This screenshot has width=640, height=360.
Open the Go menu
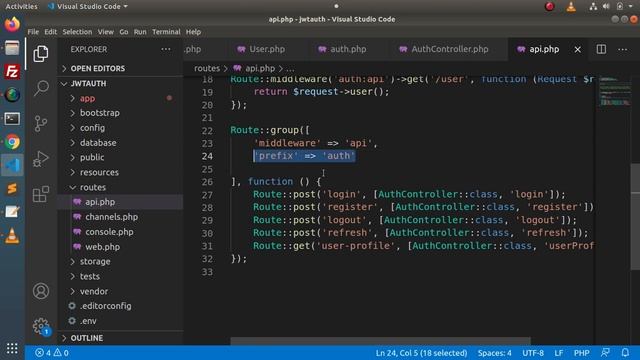click(124, 32)
